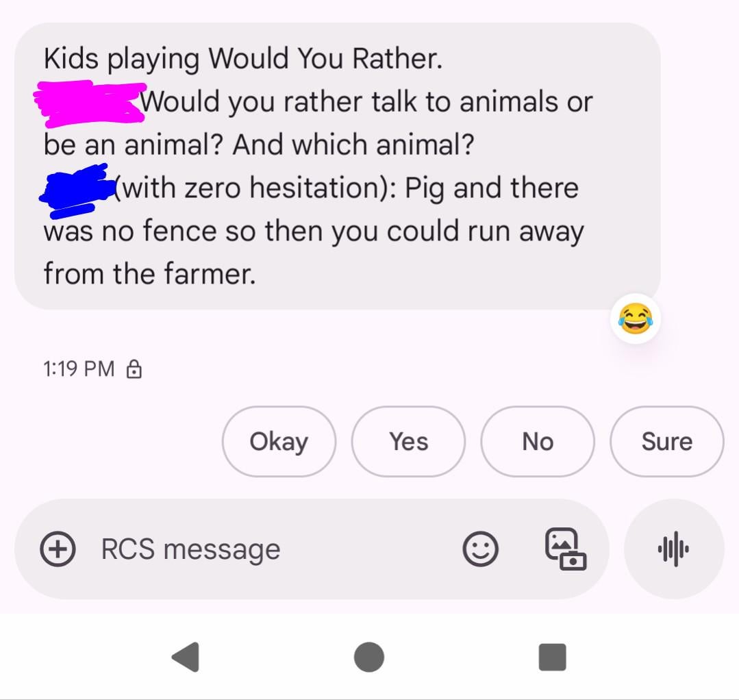
Task: Tap the pink scribbled-out name
Action: coord(90,103)
